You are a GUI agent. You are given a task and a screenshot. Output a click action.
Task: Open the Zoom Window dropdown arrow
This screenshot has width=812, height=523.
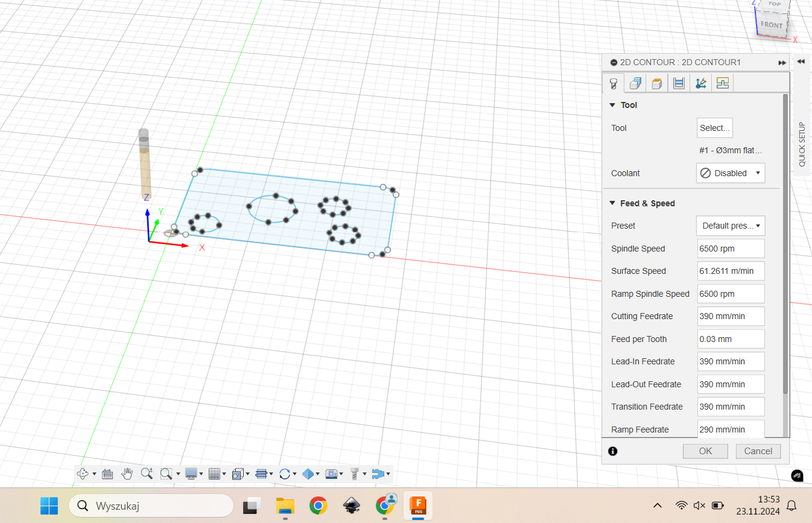tap(178, 474)
